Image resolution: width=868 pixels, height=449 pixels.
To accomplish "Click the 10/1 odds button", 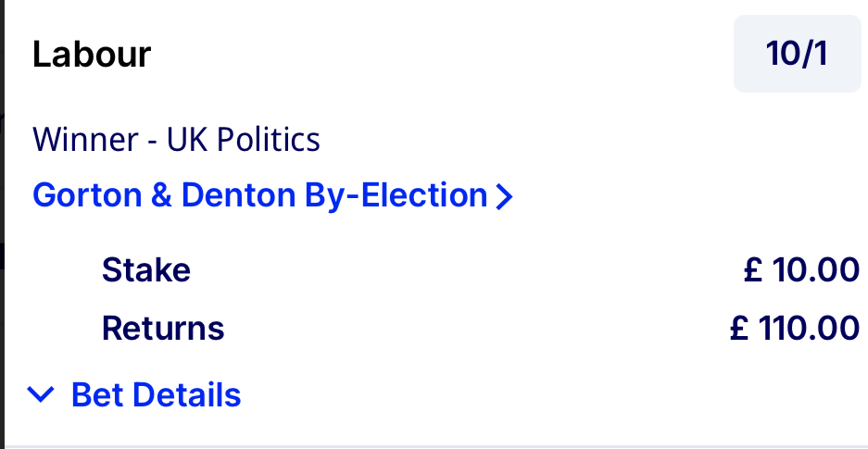I will [x=797, y=54].
